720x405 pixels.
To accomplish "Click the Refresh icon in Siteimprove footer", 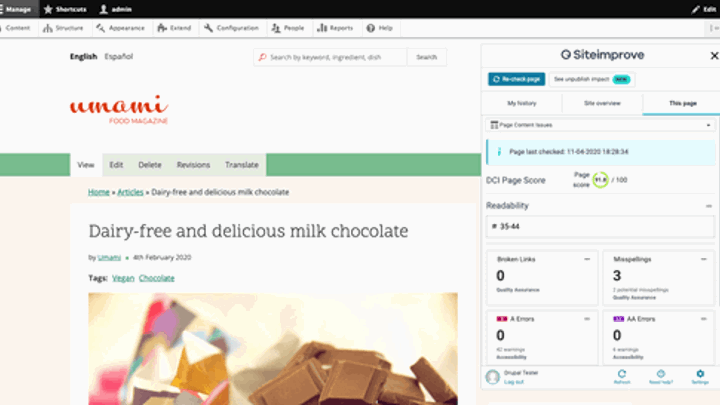I will pyautogui.click(x=622, y=374).
